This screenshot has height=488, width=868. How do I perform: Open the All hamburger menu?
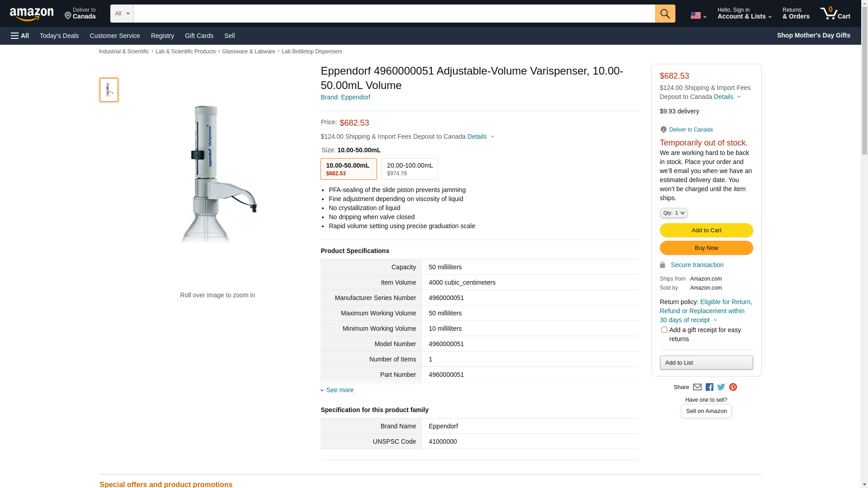point(20,36)
